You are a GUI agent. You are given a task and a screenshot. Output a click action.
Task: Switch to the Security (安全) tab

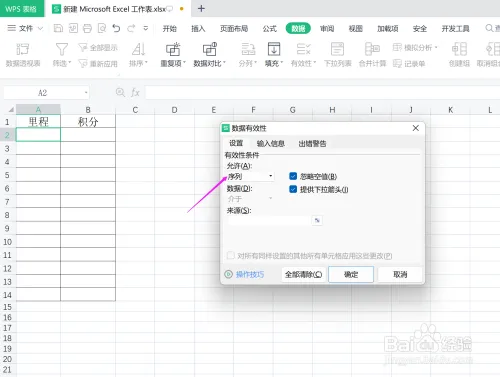click(x=420, y=29)
